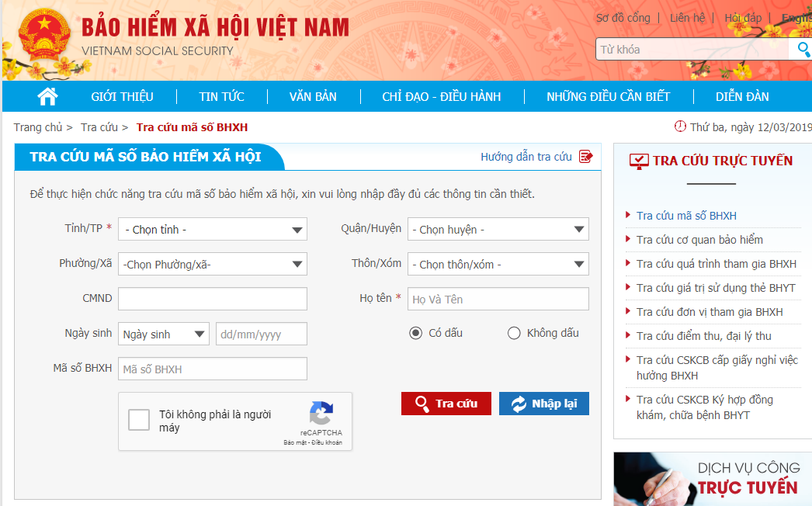Click Trang chủ in the breadcrumb
The height and width of the screenshot is (506, 812).
(38, 127)
